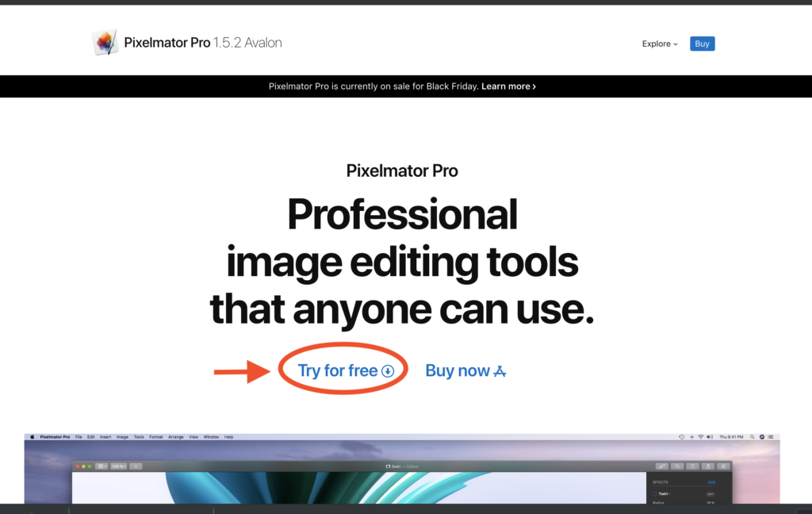812x514 pixels.
Task: Enable the Twirl effect toggle
Action: (654, 494)
